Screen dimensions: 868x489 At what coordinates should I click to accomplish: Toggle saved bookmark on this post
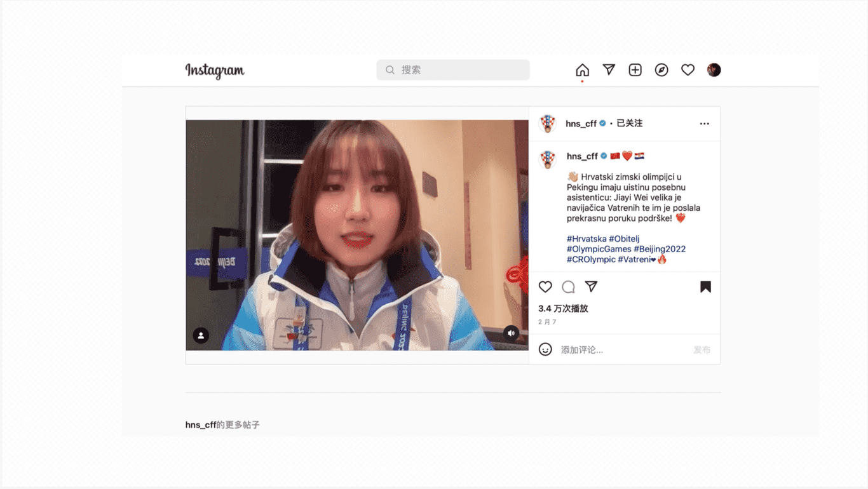(705, 287)
